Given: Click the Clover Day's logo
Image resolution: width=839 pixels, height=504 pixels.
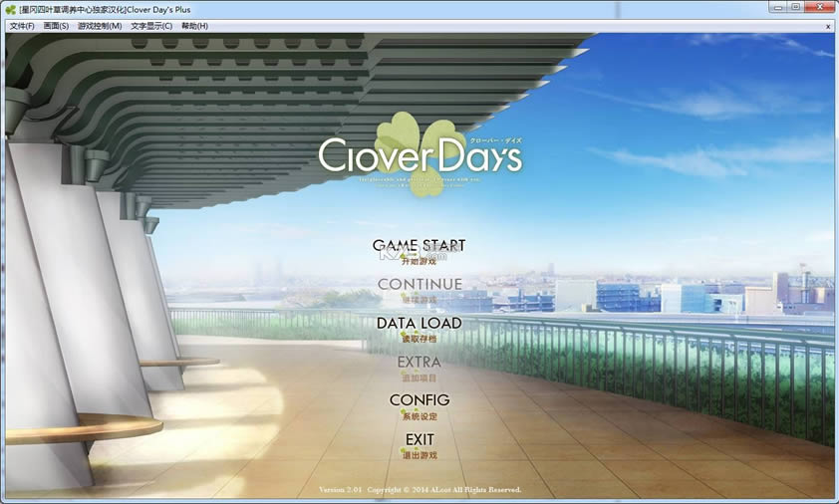Looking at the screenshot, I should 420,154.
